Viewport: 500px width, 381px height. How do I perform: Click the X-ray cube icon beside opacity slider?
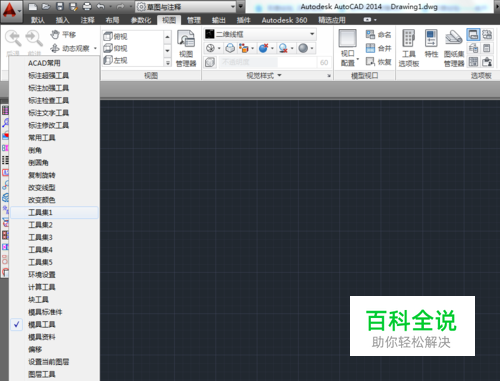[x=210, y=62]
